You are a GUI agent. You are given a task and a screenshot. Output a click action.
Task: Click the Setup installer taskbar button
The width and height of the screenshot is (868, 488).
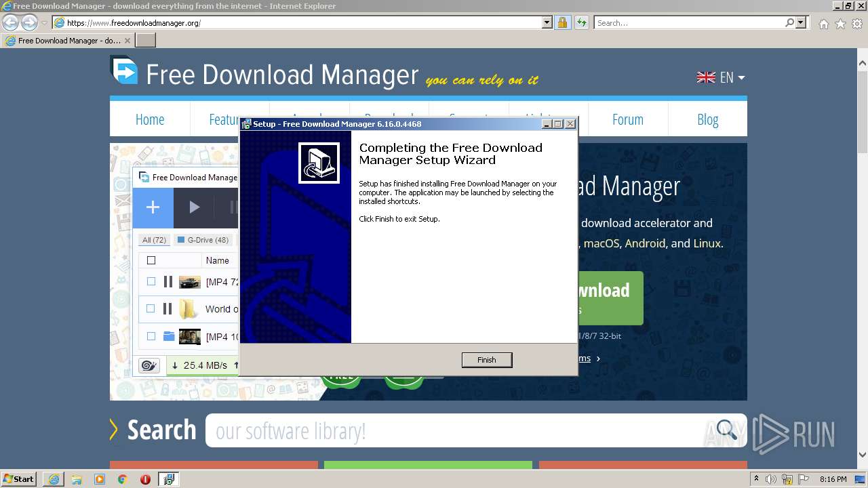click(168, 479)
